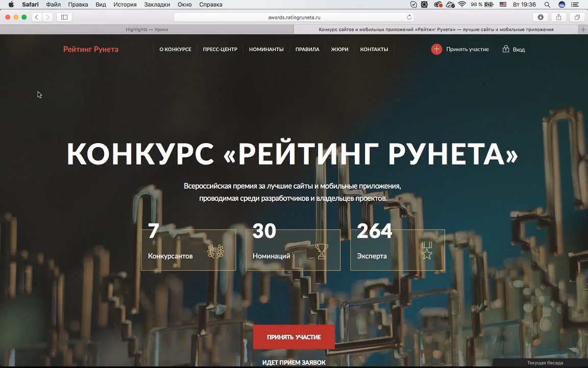Go back with Safari's back arrow
Viewport: 588px width, 368px height.
[37, 17]
